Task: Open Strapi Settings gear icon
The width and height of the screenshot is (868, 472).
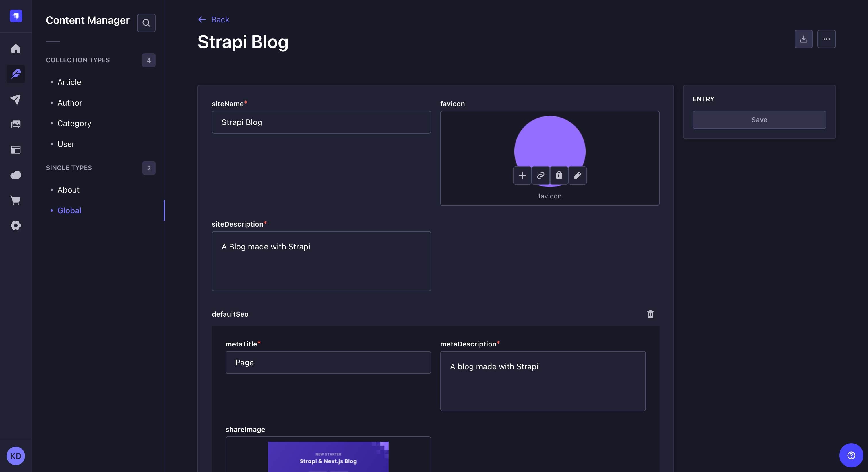Action: pos(15,226)
